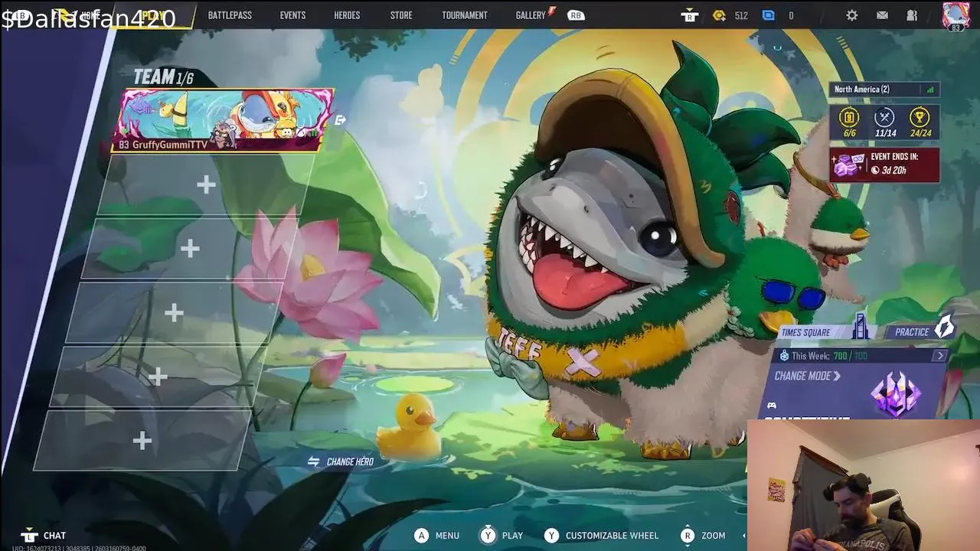Click the RB bumper indicator icon
This screenshot has width=980, height=551.
click(576, 15)
